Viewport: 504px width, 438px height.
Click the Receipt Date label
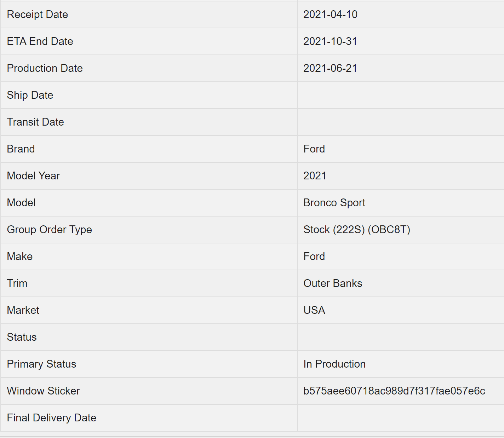click(38, 15)
